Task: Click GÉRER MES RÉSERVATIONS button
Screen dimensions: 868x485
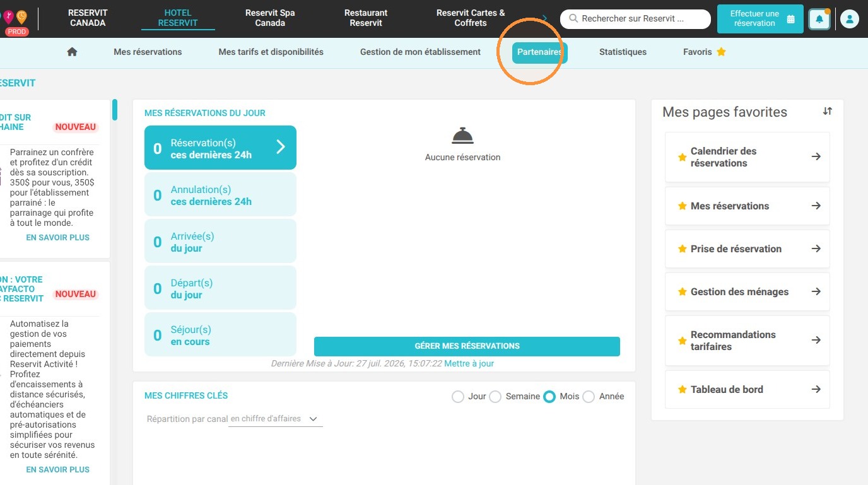Action: (x=467, y=346)
